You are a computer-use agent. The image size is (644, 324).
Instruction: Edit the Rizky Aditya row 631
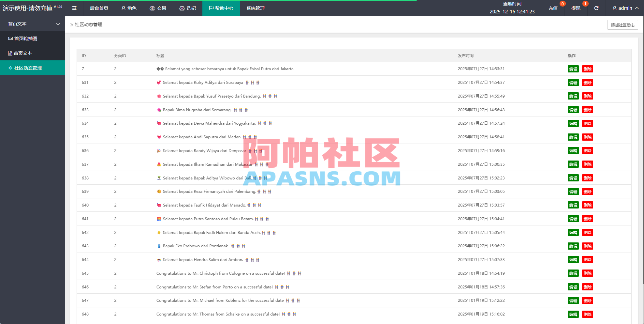(573, 83)
